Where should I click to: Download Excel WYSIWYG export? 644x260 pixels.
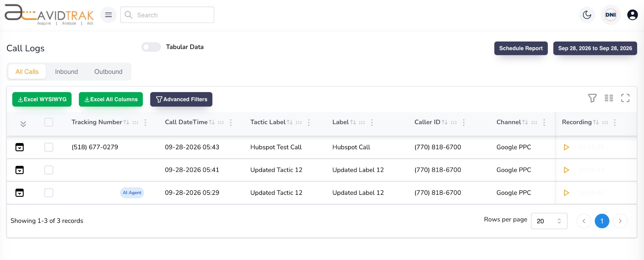pyautogui.click(x=42, y=99)
